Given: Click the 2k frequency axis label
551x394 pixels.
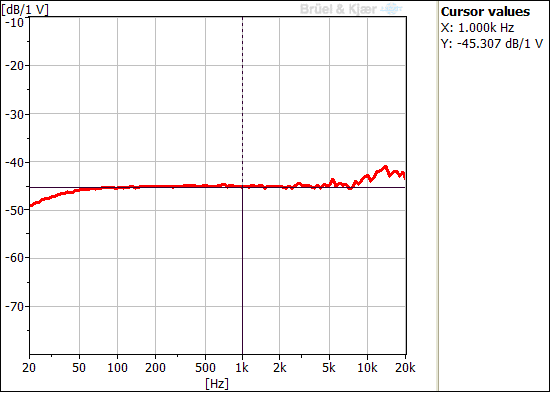Looking at the screenshot, I should (279, 368).
